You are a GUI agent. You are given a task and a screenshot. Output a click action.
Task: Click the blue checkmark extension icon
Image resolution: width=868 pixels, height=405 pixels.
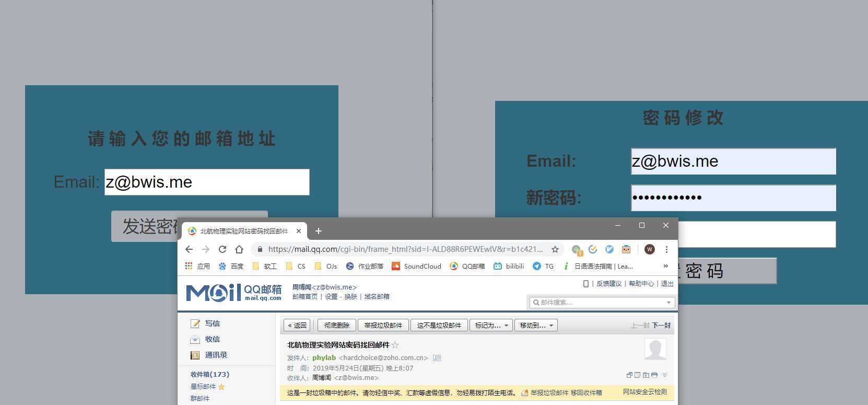point(593,249)
